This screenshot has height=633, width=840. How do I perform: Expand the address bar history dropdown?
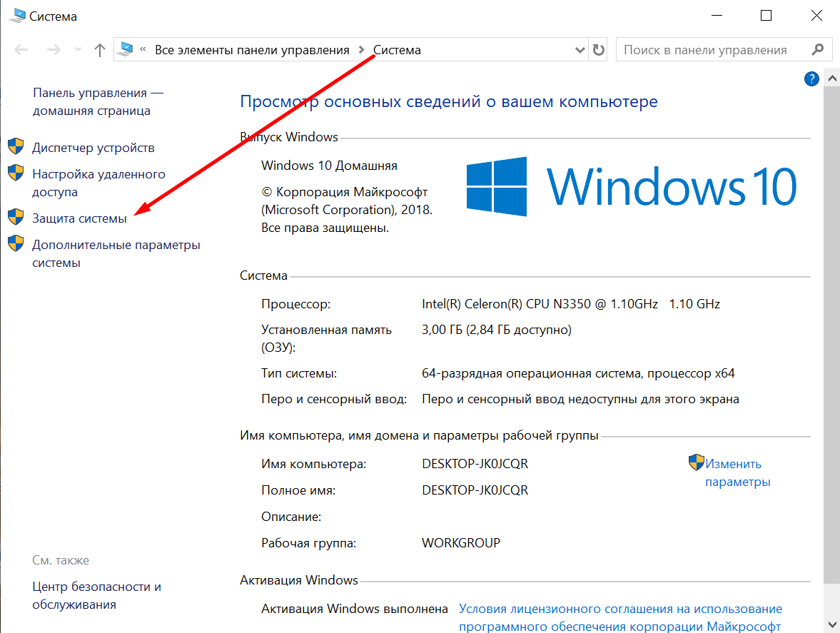tap(580, 51)
